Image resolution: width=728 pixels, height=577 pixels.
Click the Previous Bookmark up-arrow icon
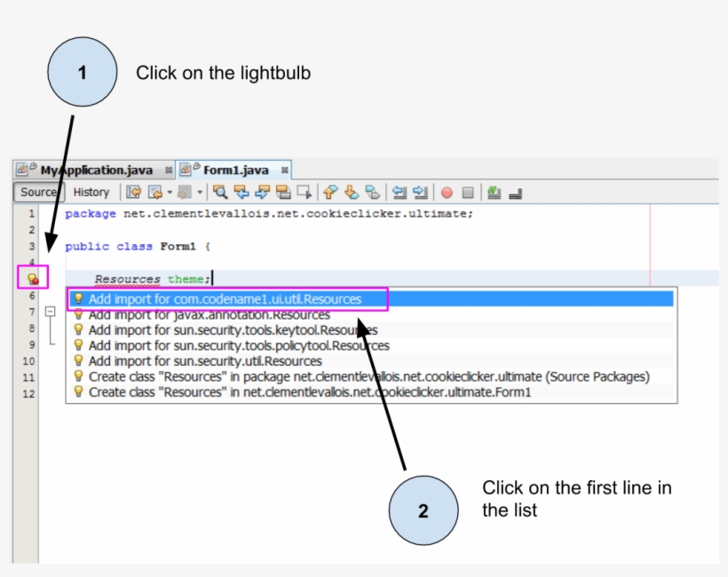[328, 192]
